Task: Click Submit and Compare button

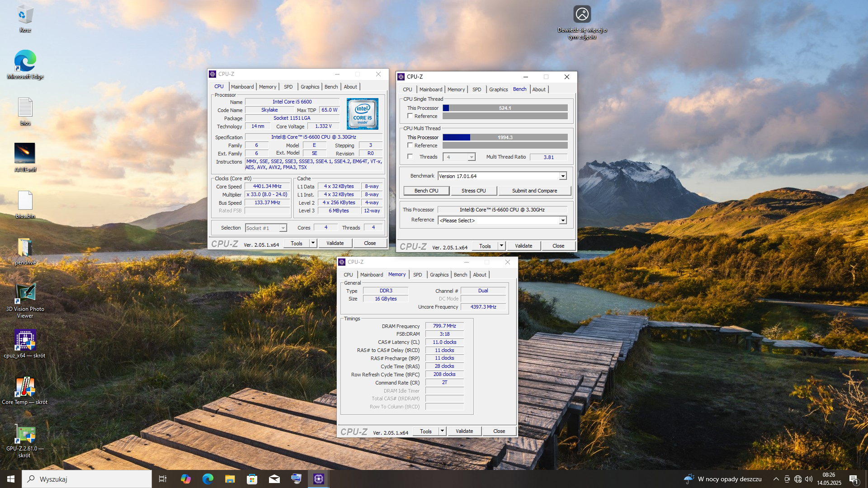Action: coord(534,191)
